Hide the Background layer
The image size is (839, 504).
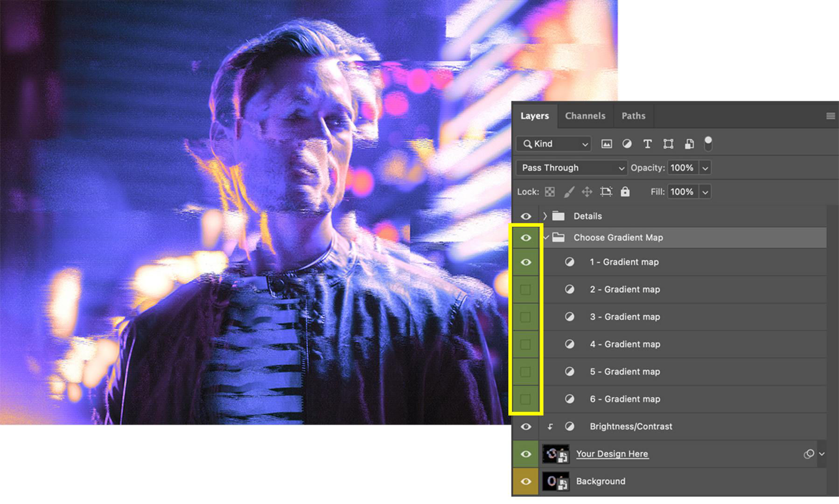click(526, 481)
